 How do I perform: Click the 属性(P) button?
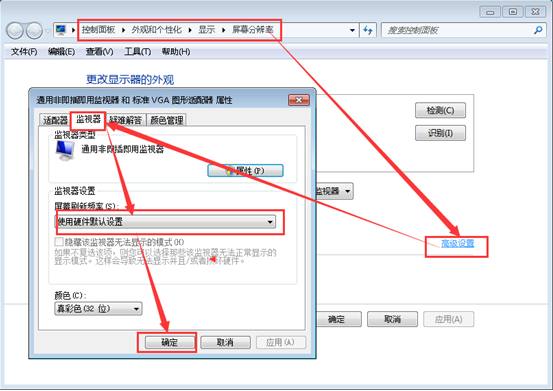[245, 171]
